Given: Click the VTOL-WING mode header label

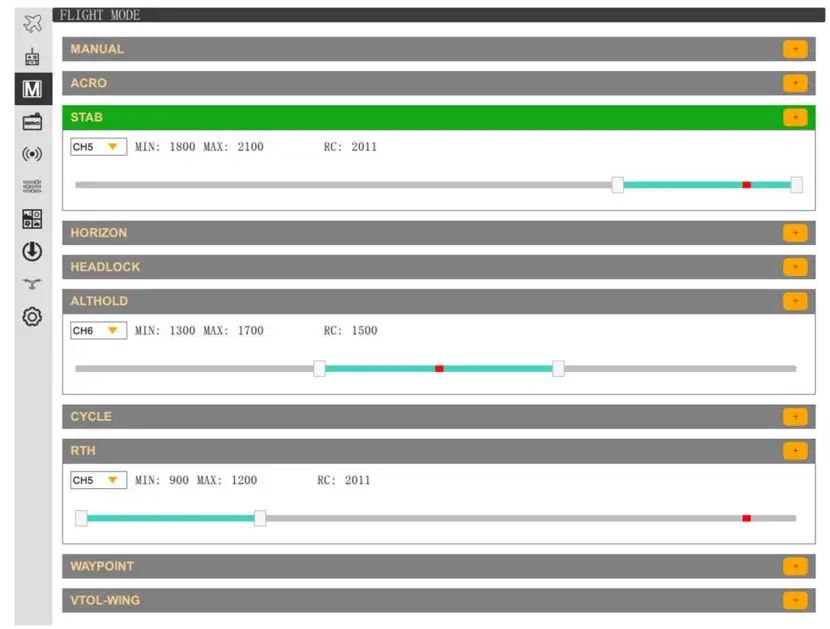Looking at the screenshot, I should 105,600.
